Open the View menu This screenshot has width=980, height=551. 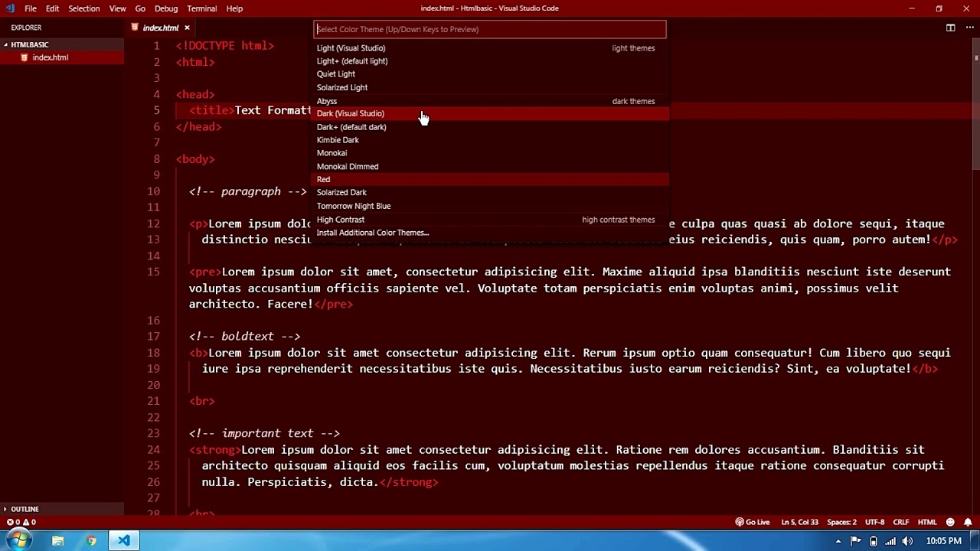117,8
